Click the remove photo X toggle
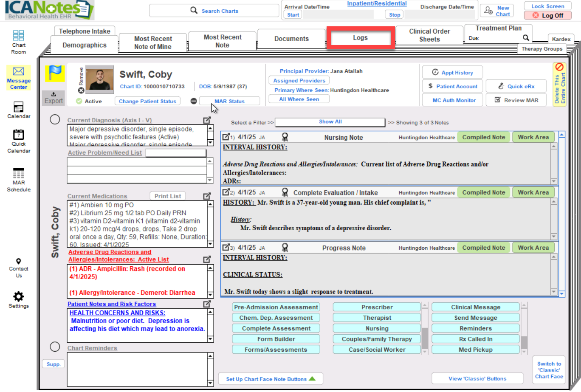 tap(81, 90)
